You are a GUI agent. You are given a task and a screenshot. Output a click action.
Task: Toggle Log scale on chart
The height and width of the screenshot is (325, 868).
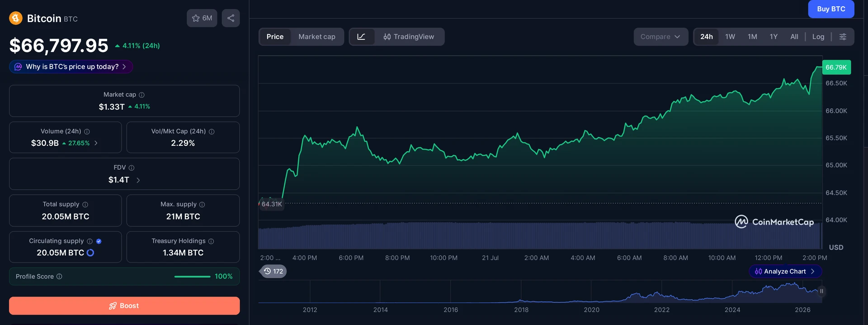pos(818,37)
